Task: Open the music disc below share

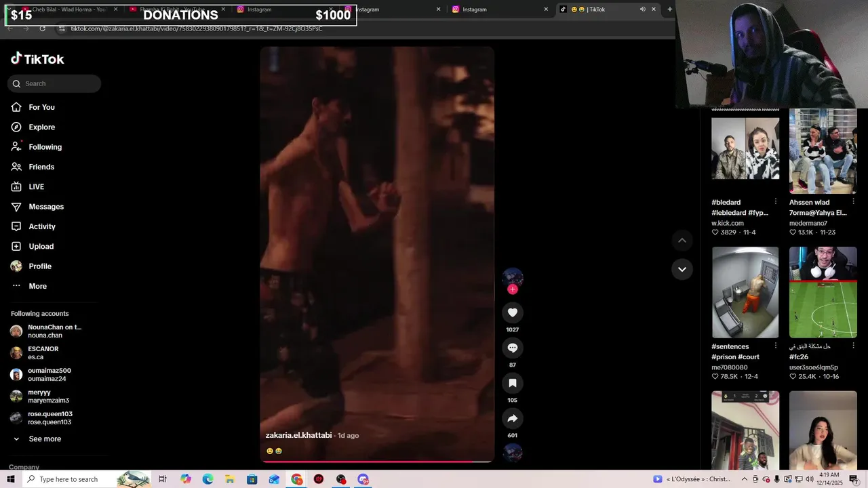Action: tap(513, 452)
